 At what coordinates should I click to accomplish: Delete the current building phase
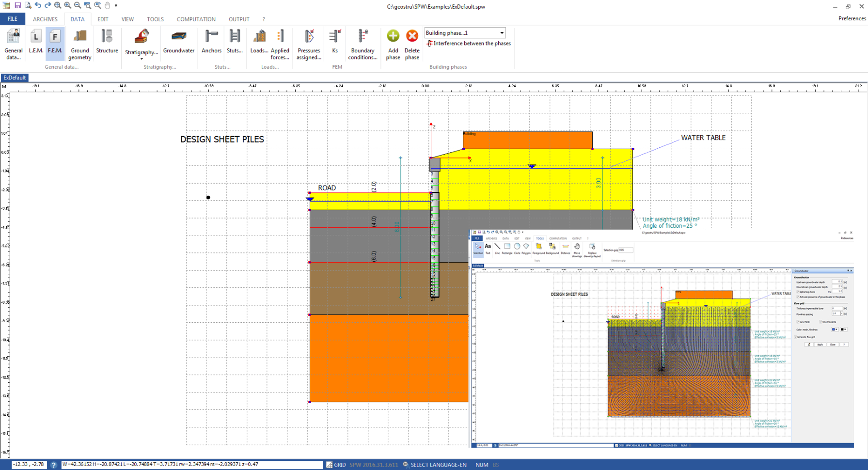coord(411,43)
